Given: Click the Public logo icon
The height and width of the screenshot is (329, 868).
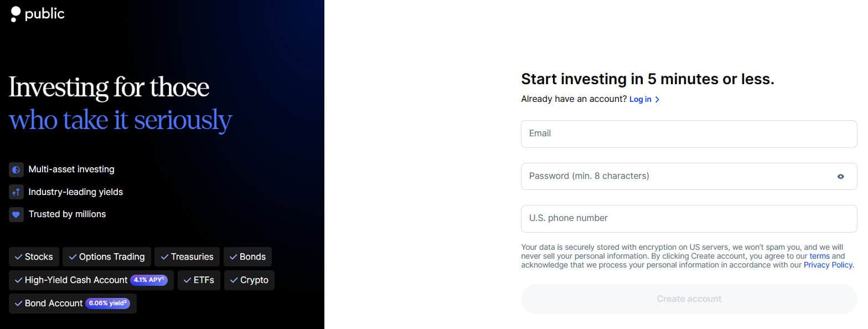Looking at the screenshot, I should (15, 14).
